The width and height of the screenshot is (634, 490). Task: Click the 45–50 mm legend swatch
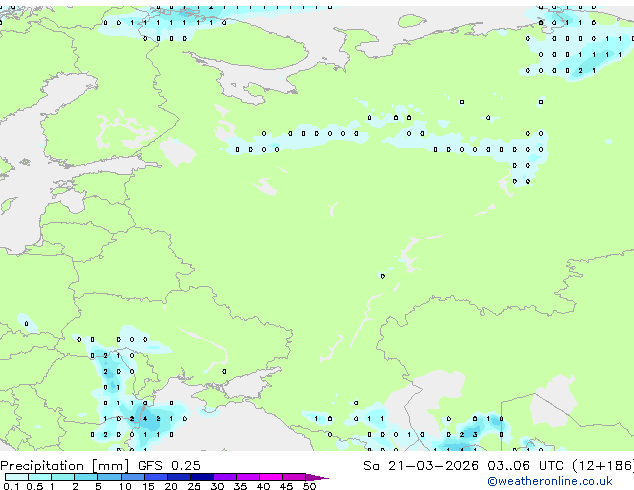point(294,477)
